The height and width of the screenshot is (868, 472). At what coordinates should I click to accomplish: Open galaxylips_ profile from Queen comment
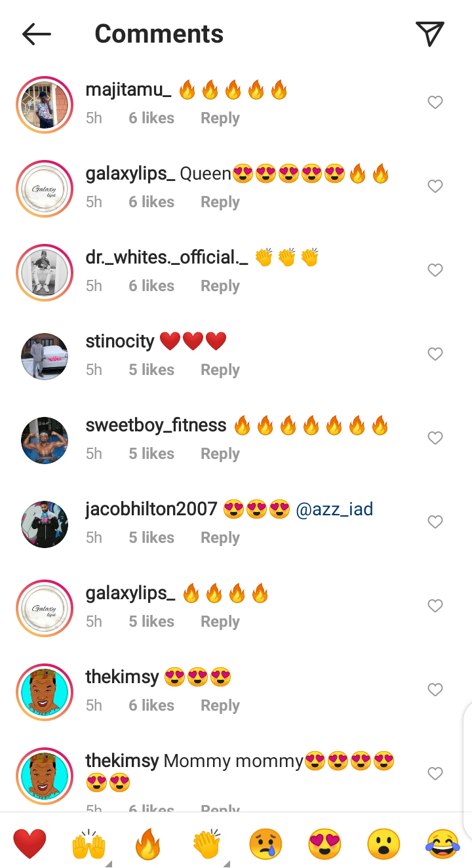click(130, 174)
